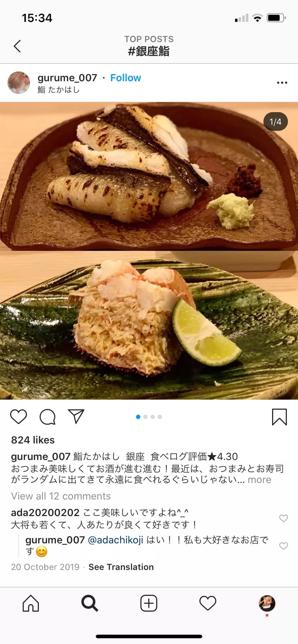
Task: Tap the gurume_007 profile picture
Action: point(19,83)
